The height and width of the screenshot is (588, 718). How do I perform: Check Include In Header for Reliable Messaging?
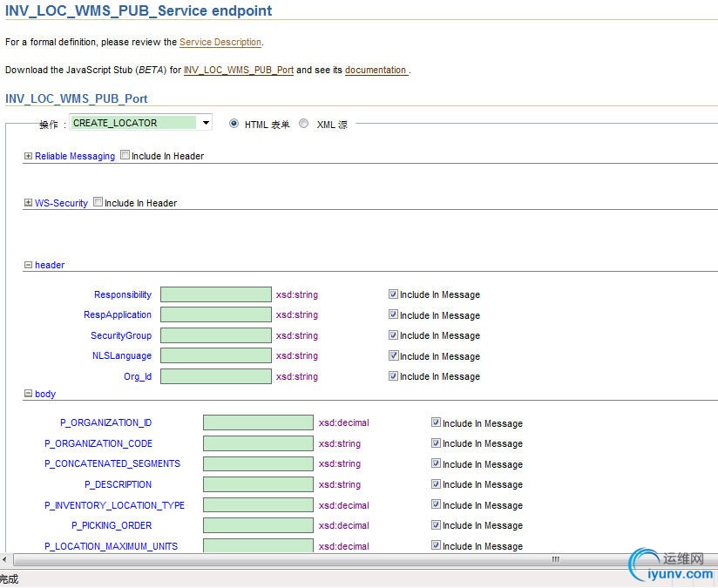125,155
